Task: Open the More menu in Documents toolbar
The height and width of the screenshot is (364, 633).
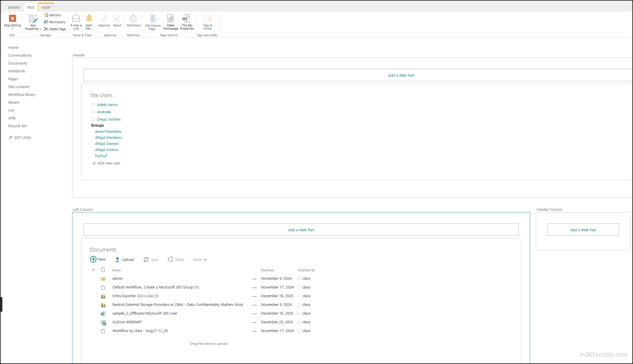Action: 199,259
